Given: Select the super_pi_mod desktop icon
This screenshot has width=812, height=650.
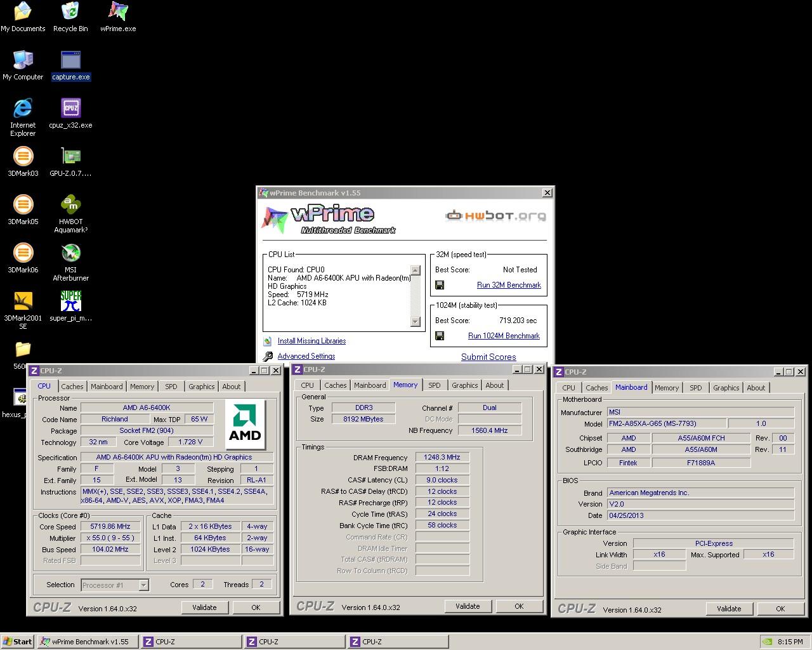Looking at the screenshot, I should pos(70,307).
